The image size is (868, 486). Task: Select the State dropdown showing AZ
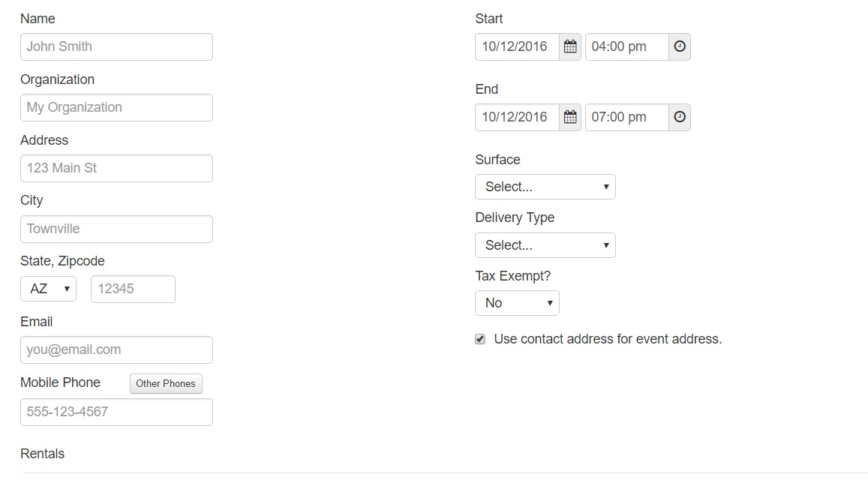(x=48, y=289)
